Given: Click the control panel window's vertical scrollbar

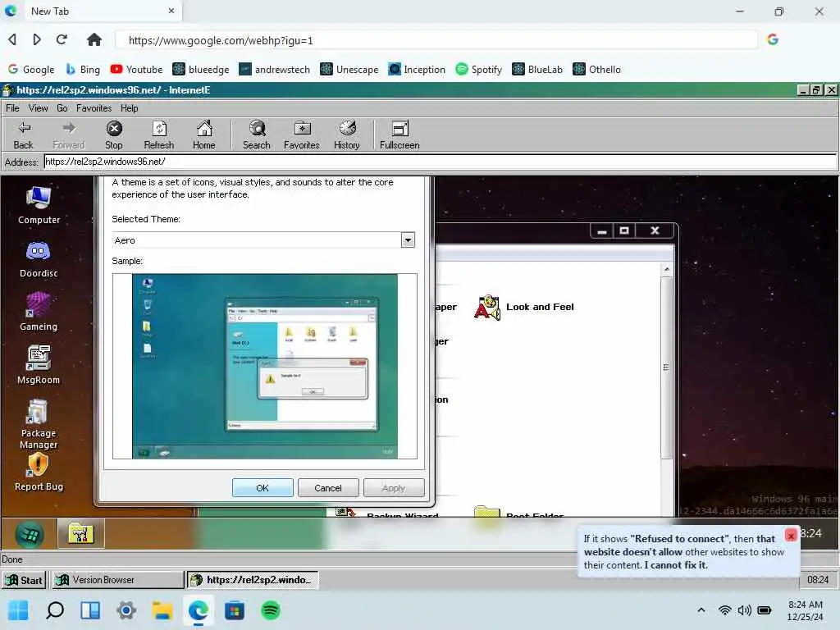Looking at the screenshot, I should pos(666,367).
